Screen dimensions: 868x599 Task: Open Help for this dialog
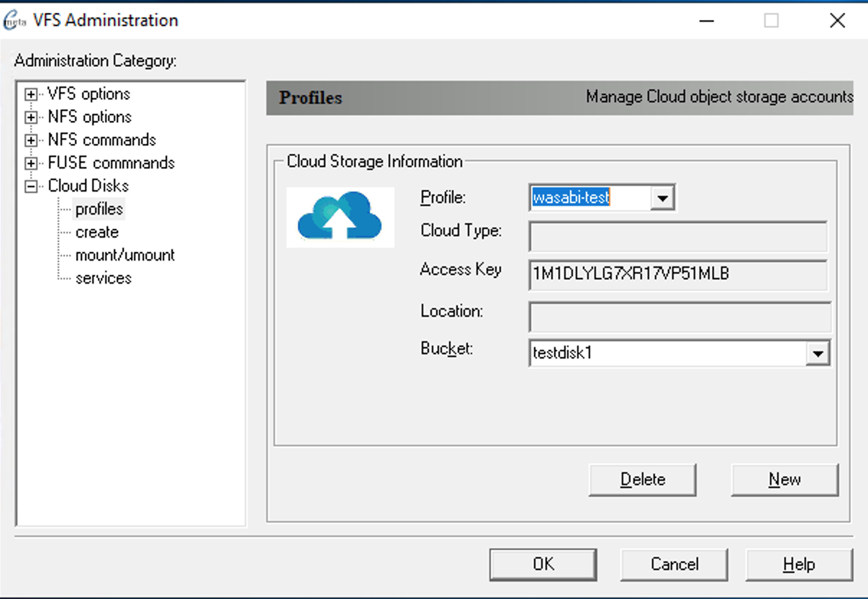[x=799, y=564]
